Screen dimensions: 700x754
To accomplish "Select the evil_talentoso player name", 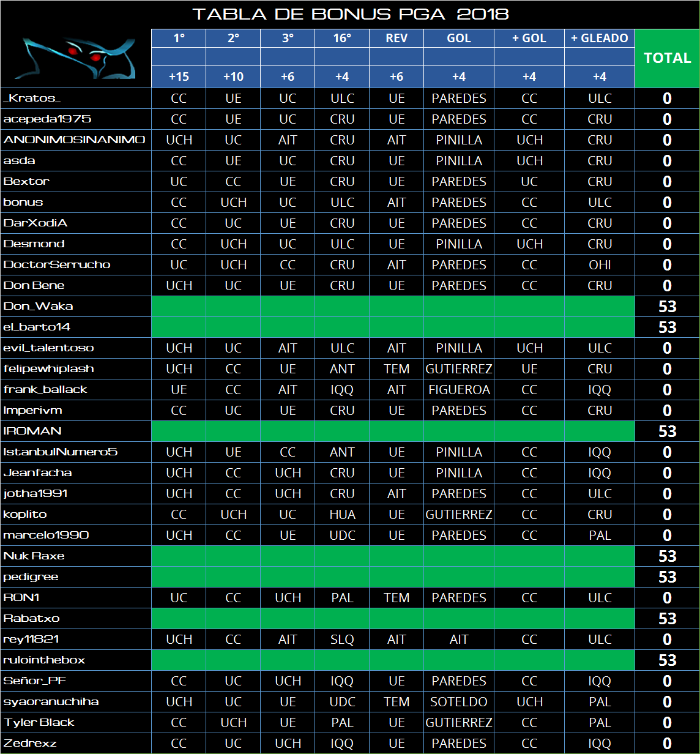I will click(x=49, y=348).
